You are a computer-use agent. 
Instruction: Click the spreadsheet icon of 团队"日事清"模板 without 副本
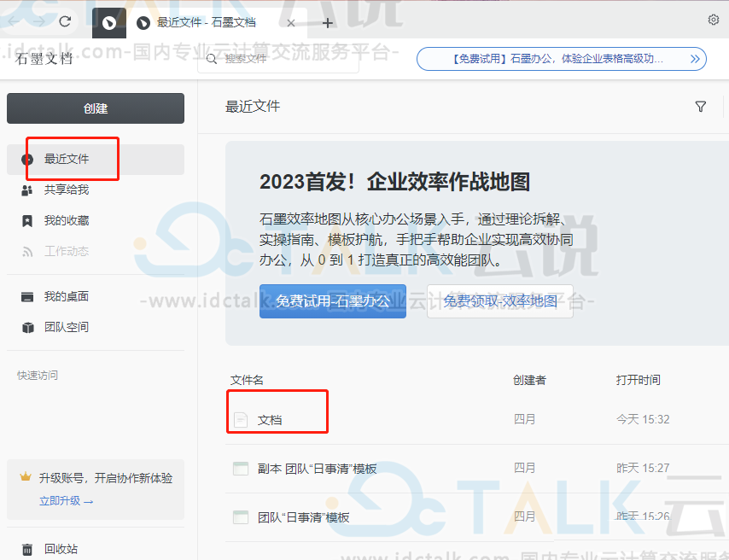(x=241, y=517)
